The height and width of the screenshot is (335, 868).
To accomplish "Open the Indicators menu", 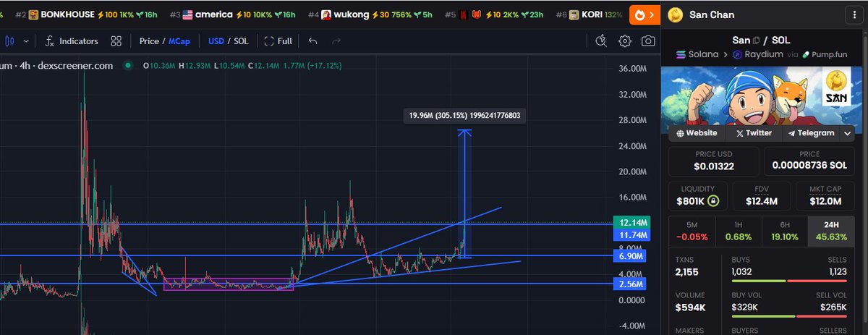I will [x=71, y=41].
